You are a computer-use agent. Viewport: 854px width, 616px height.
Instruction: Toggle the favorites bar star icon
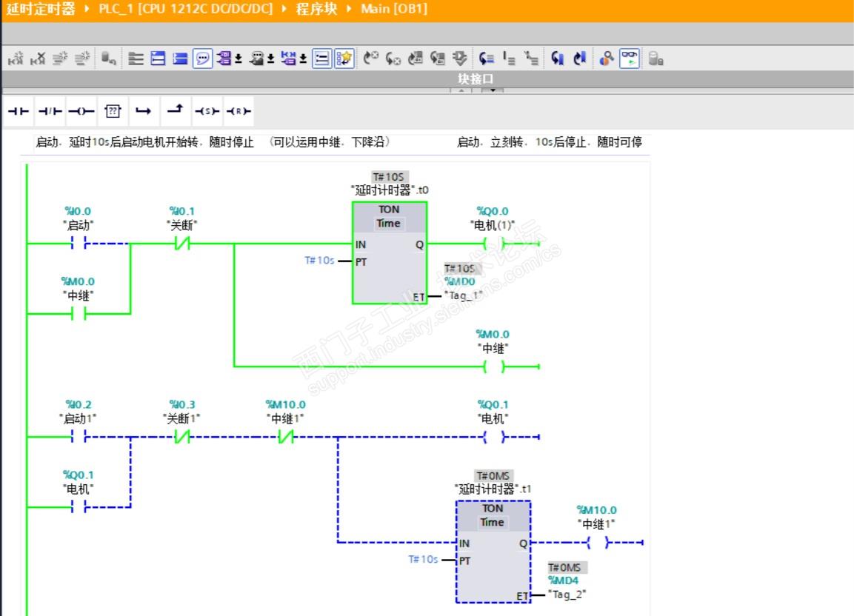(344, 58)
